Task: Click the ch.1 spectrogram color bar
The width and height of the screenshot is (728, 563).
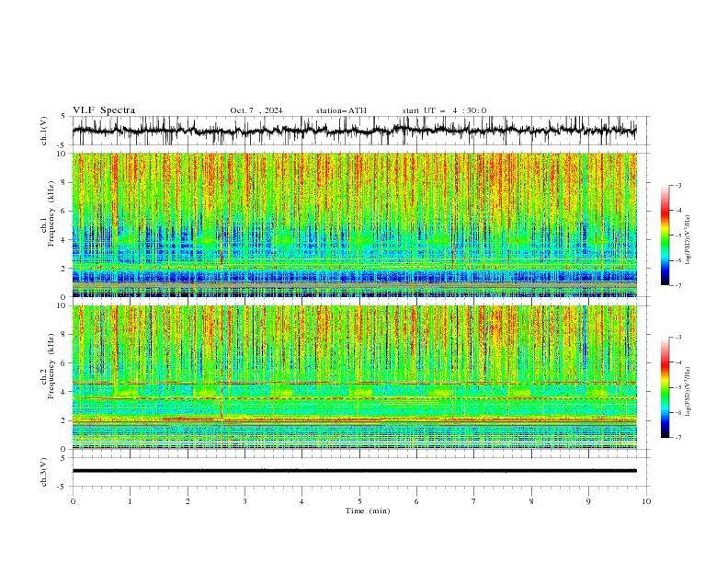Action: pyautogui.click(x=665, y=236)
